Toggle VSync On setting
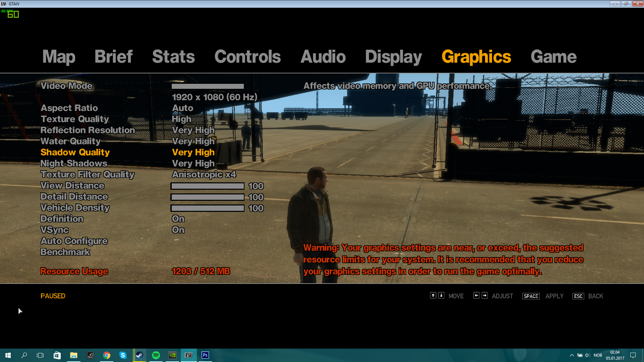The width and height of the screenshot is (644, 362). tap(178, 230)
